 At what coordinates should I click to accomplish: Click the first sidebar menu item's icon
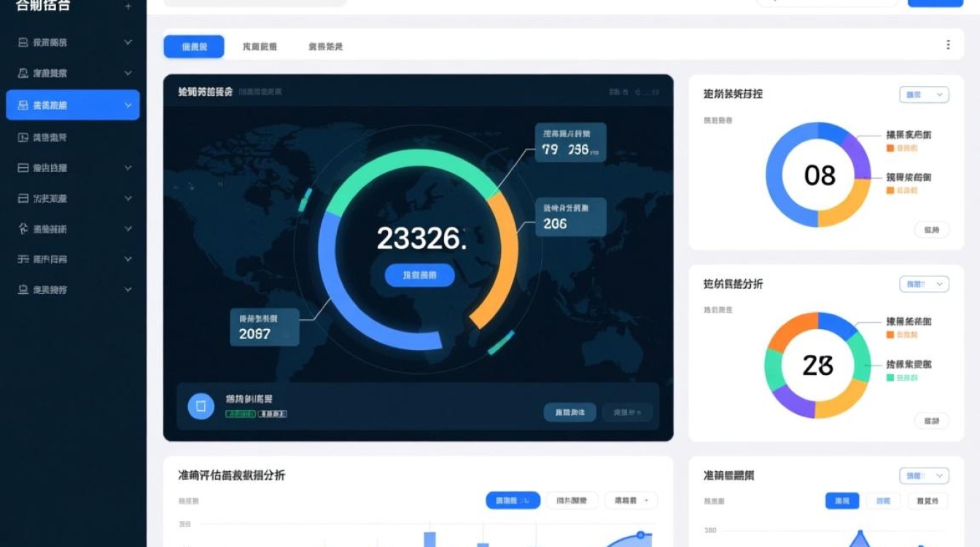[23, 43]
